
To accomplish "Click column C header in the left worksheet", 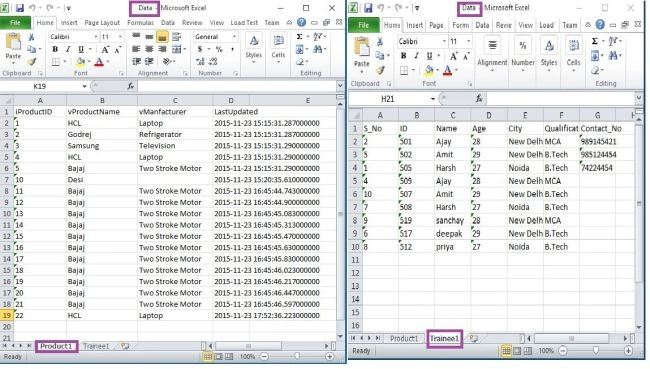I will (x=175, y=100).
